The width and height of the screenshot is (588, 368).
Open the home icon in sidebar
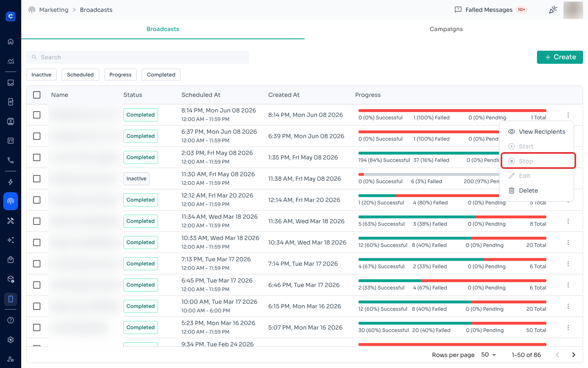(11, 41)
